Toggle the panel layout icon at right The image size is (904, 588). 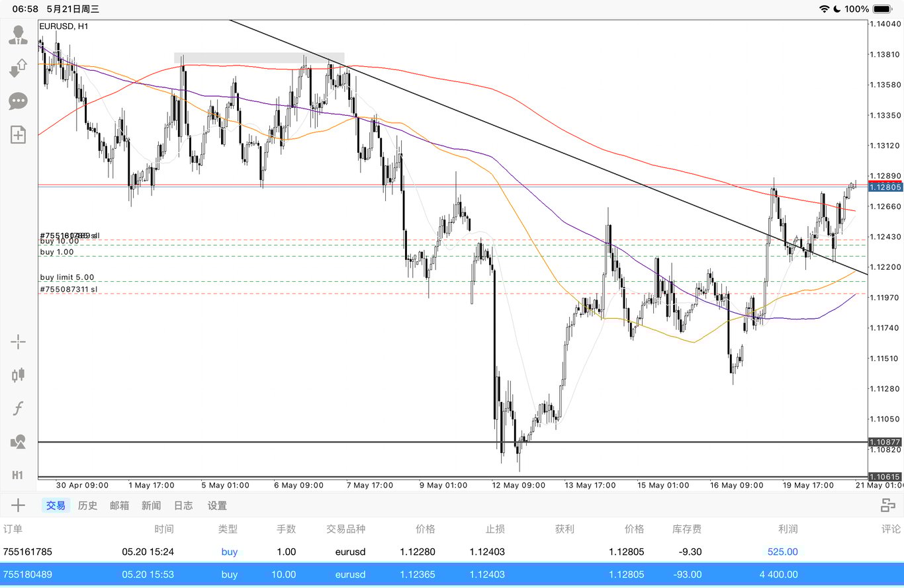(x=887, y=505)
